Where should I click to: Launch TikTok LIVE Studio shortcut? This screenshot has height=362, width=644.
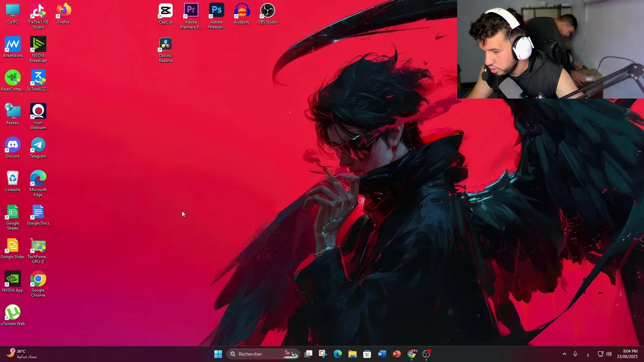click(38, 16)
